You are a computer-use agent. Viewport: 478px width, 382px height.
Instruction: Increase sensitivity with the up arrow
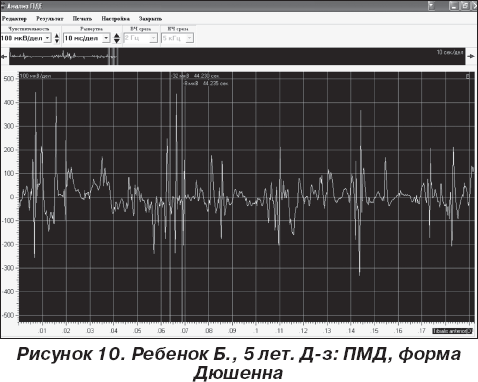click(57, 36)
